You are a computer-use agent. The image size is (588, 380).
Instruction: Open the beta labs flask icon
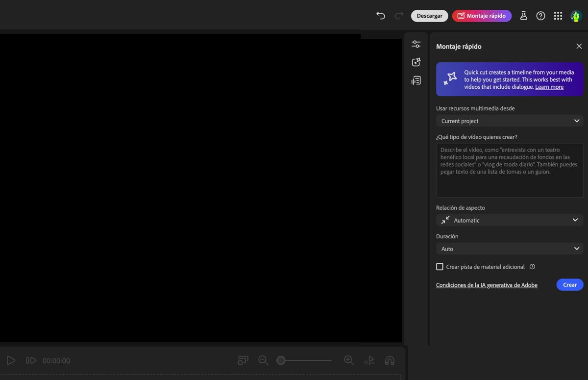(x=523, y=15)
